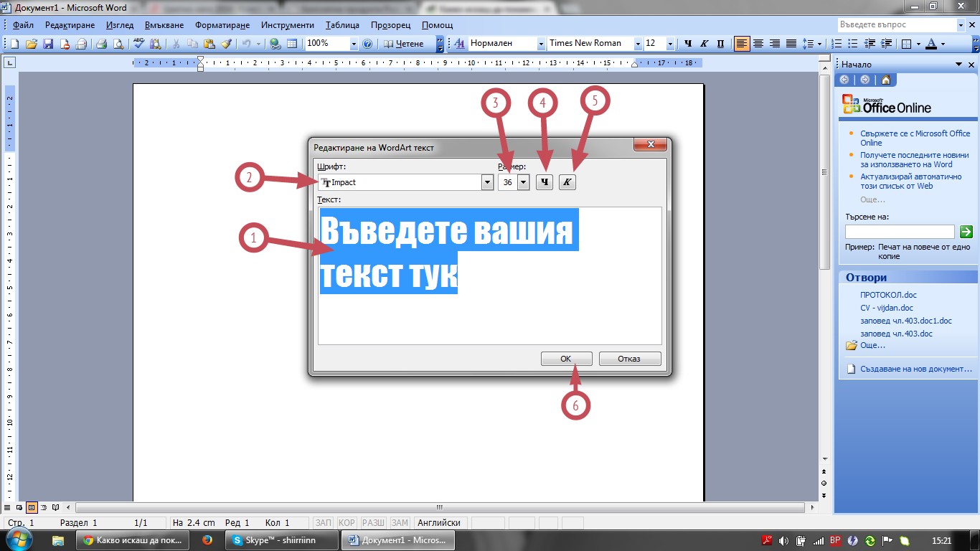Click the Increase Indent icon
980x551 pixels.
pyautogui.click(x=886, y=44)
